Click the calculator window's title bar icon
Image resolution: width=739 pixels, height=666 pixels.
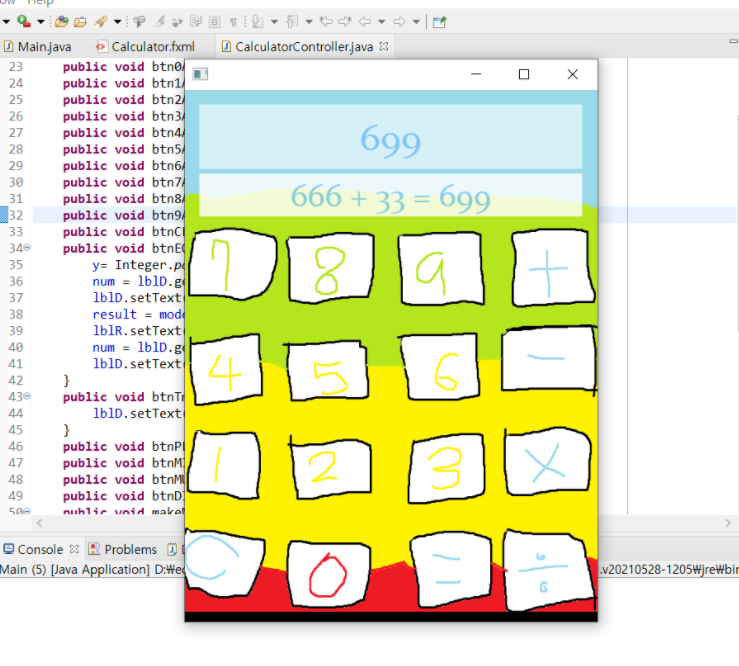[200, 74]
